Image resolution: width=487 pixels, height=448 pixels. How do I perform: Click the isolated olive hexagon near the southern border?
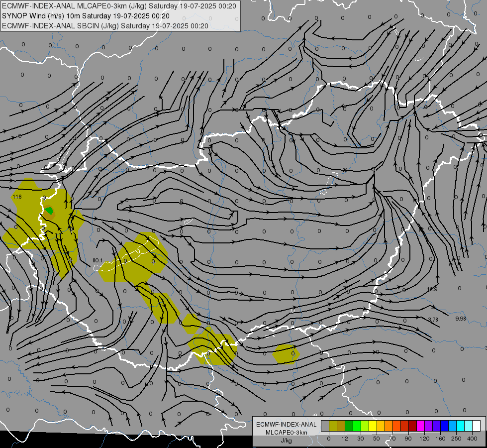click(x=286, y=354)
